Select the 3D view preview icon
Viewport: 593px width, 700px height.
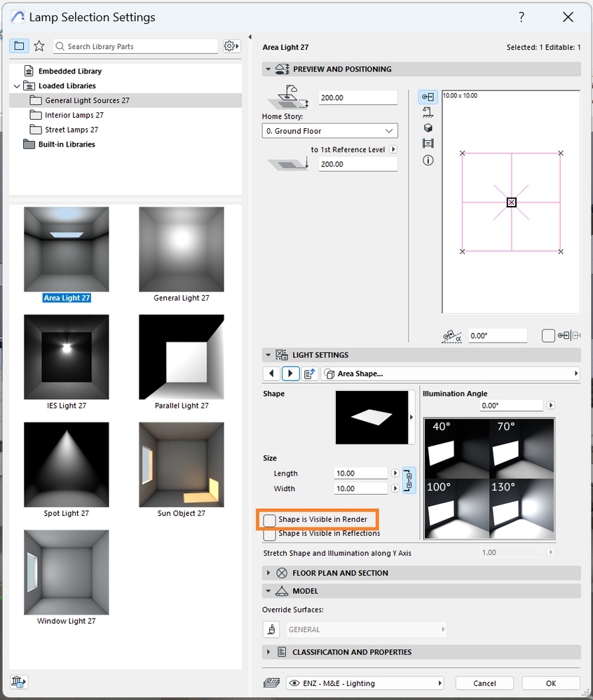[428, 128]
